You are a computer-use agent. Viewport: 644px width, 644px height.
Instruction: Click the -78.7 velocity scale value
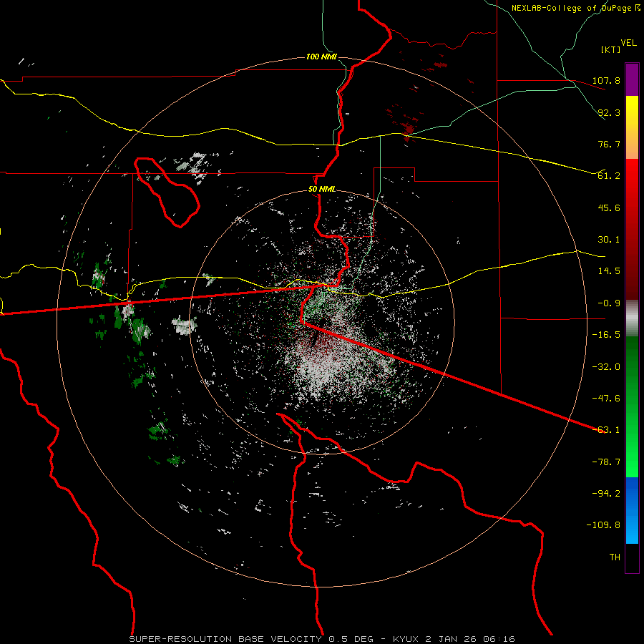tap(606, 462)
